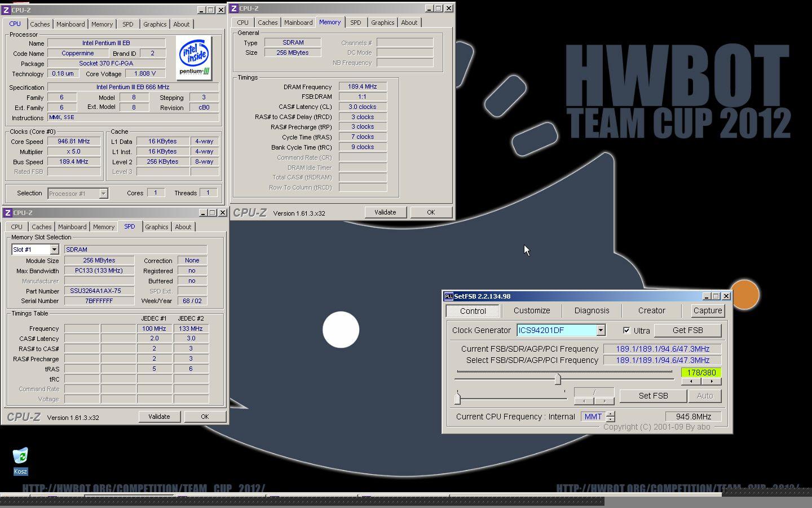The width and height of the screenshot is (812, 508).
Task: Click the Z icon in the CPU-Z Memory window titlebar
Action: [234, 8]
